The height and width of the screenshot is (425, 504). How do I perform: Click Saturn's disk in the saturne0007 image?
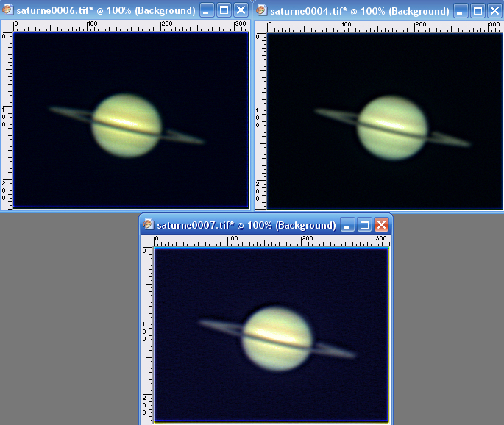click(x=277, y=339)
